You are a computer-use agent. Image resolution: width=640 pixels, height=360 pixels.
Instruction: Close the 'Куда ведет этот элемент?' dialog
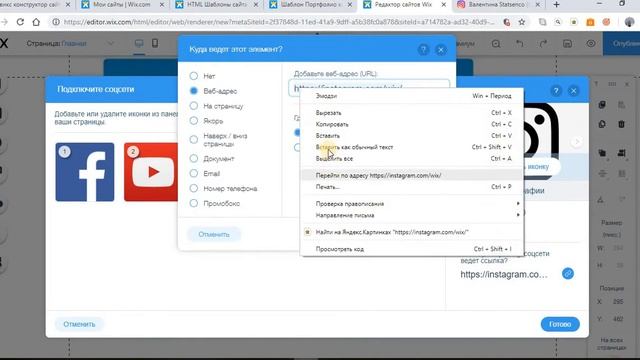coord(441,50)
